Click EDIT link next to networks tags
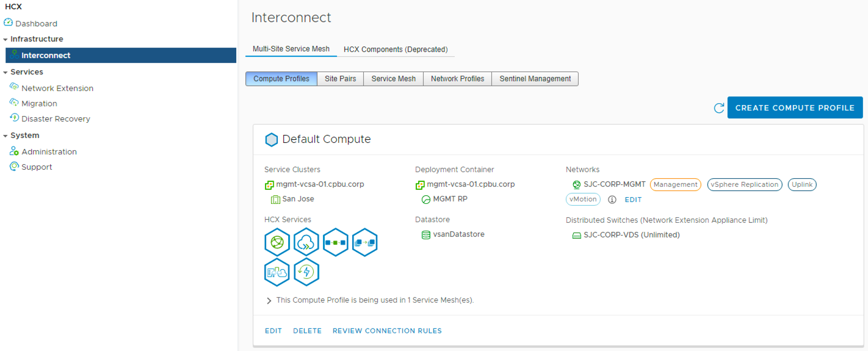Image resolution: width=868 pixels, height=351 pixels. point(633,200)
